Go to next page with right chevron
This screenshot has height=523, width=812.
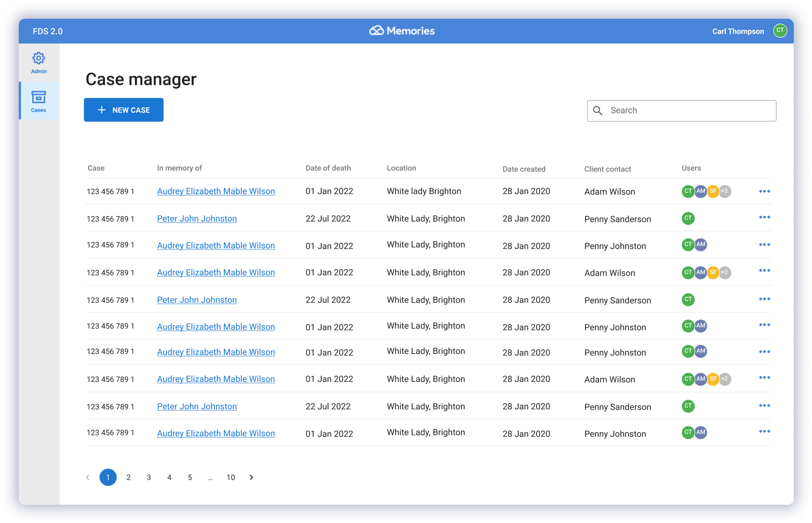pyautogui.click(x=251, y=477)
